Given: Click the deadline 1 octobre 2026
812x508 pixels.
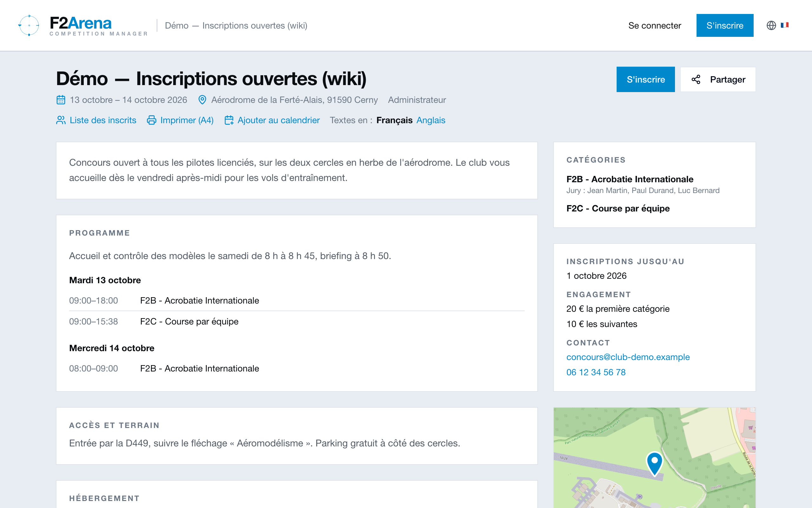Looking at the screenshot, I should pos(596,276).
